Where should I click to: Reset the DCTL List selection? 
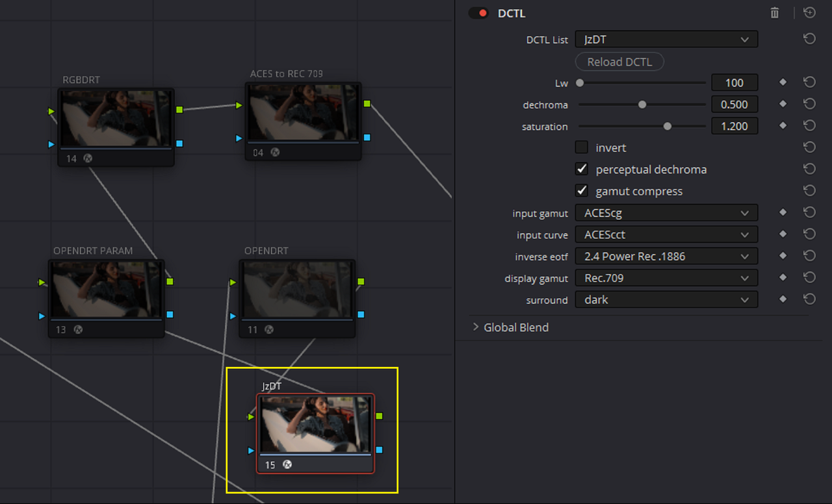click(x=809, y=40)
